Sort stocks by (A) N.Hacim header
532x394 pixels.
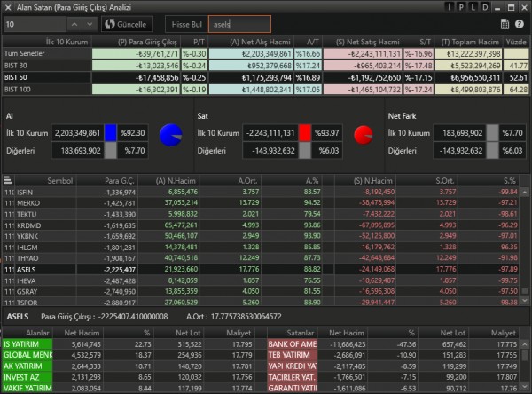[x=168, y=181]
